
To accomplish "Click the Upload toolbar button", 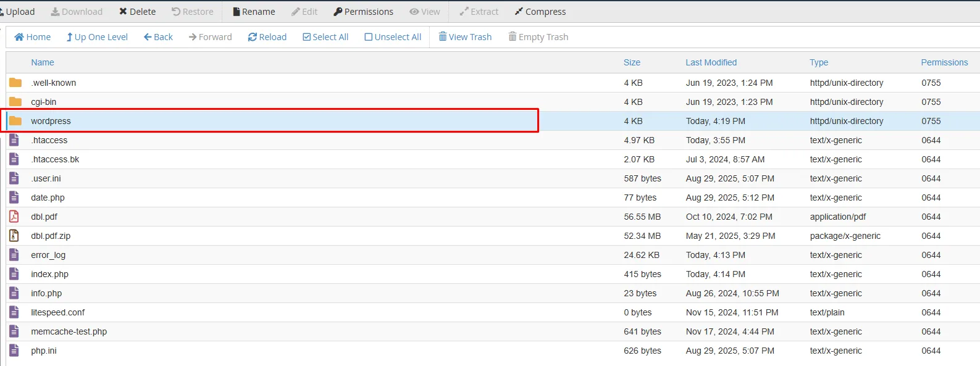I will (x=19, y=12).
